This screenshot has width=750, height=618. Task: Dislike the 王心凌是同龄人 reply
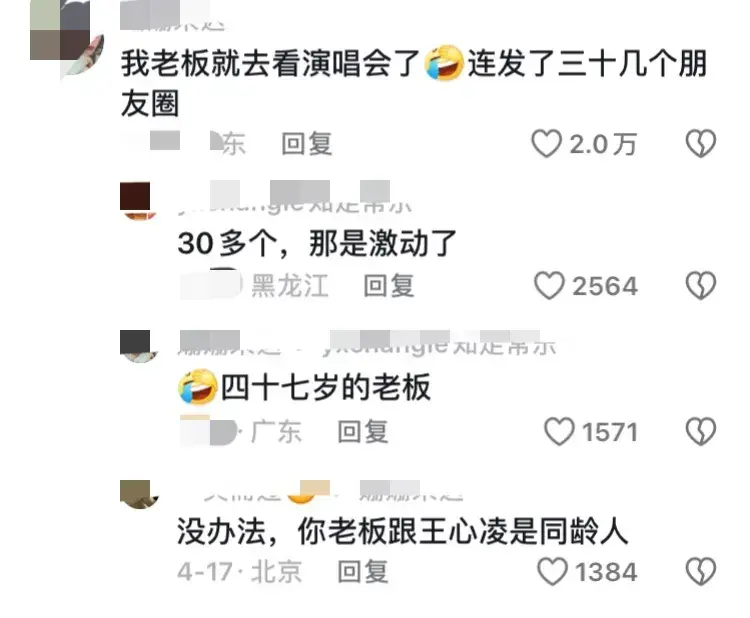point(701,571)
